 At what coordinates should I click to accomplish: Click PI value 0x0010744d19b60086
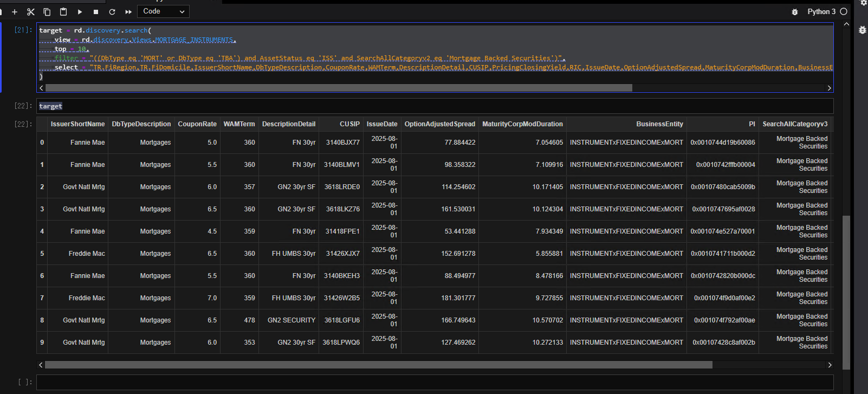coord(723,143)
